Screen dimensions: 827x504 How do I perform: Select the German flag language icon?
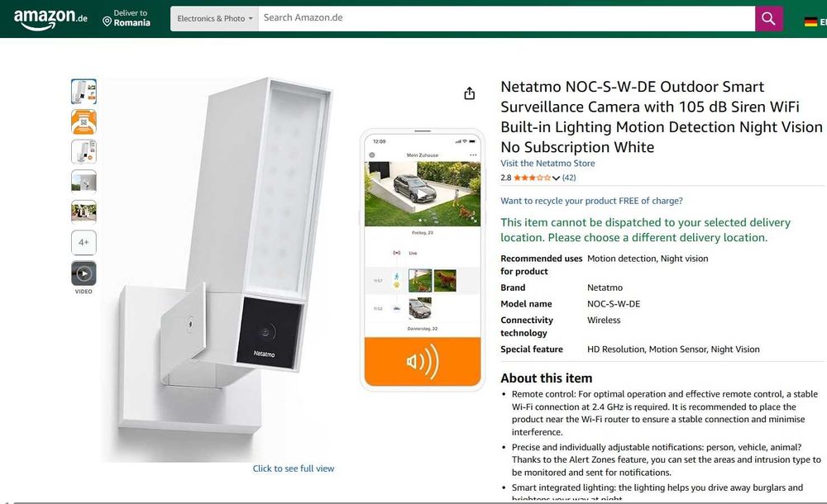pos(810,22)
